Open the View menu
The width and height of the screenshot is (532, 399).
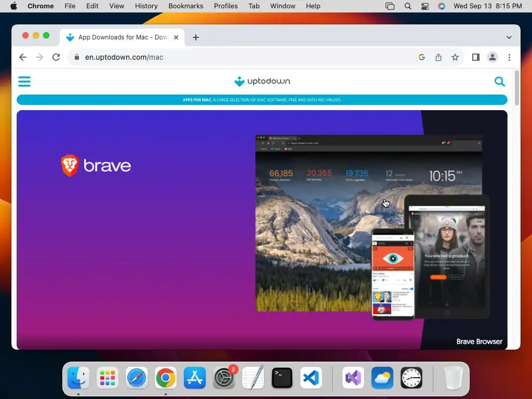coord(117,6)
